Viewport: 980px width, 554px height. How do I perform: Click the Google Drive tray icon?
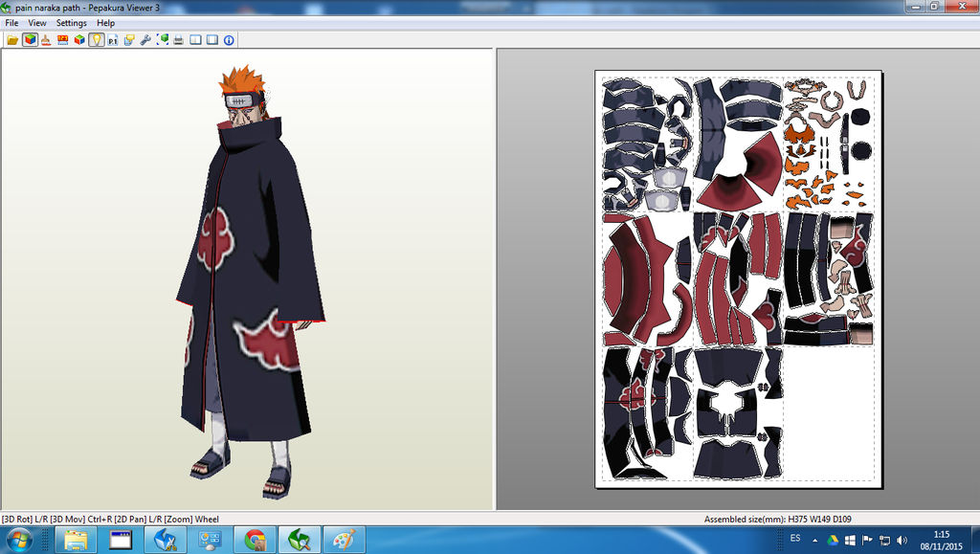click(x=833, y=541)
